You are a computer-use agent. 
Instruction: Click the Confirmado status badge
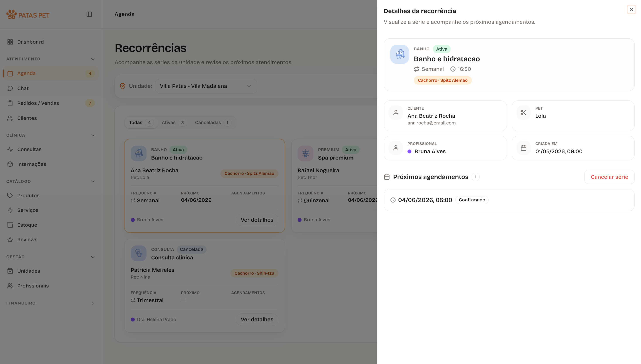[x=472, y=200]
